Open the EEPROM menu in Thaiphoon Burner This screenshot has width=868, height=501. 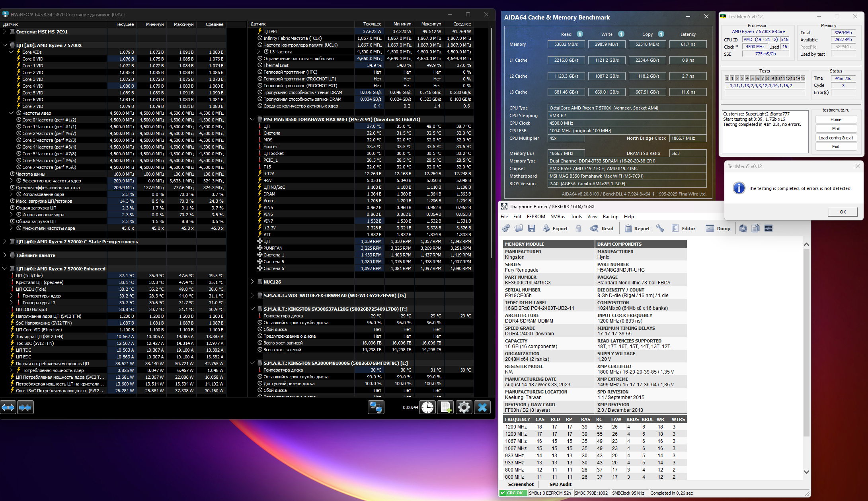pos(536,217)
